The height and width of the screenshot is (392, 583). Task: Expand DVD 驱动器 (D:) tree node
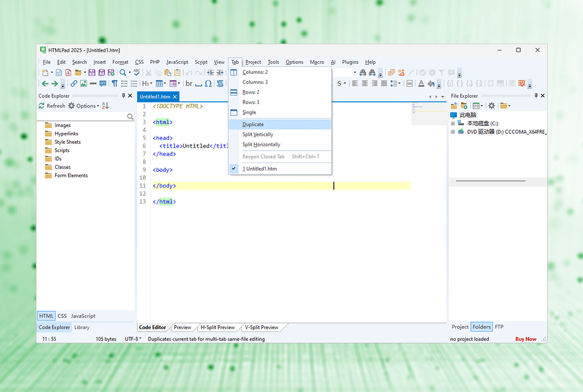[453, 132]
